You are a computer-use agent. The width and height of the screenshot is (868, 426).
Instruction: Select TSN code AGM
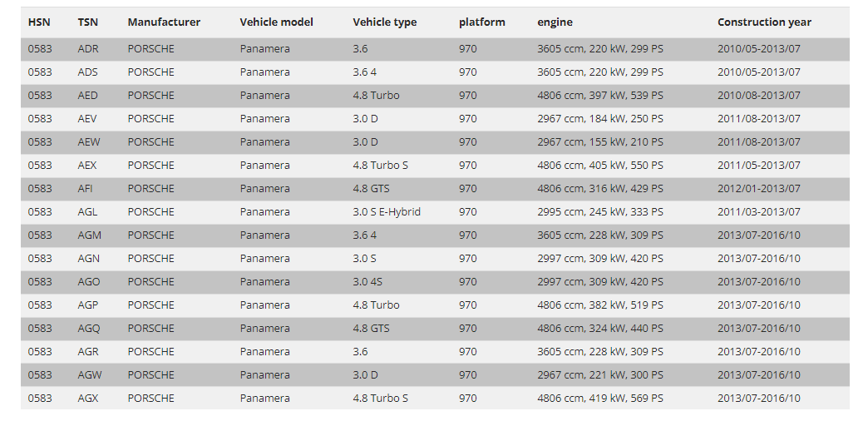point(89,235)
